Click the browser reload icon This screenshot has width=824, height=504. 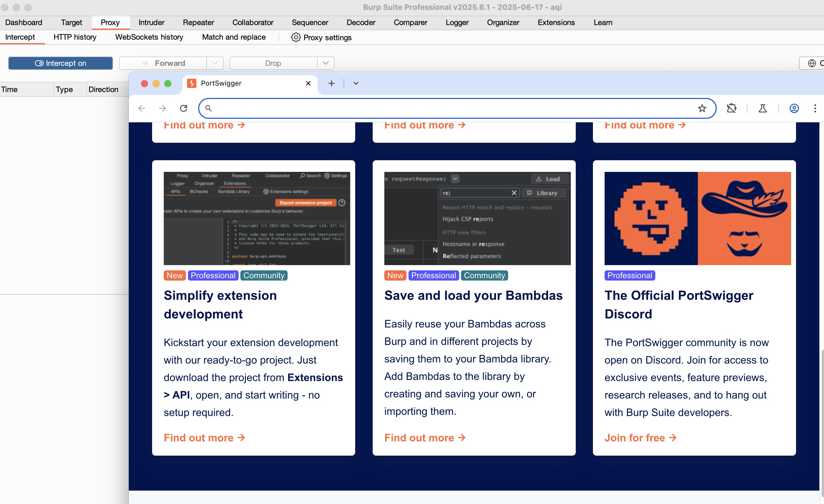pyautogui.click(x=183, y=108)
